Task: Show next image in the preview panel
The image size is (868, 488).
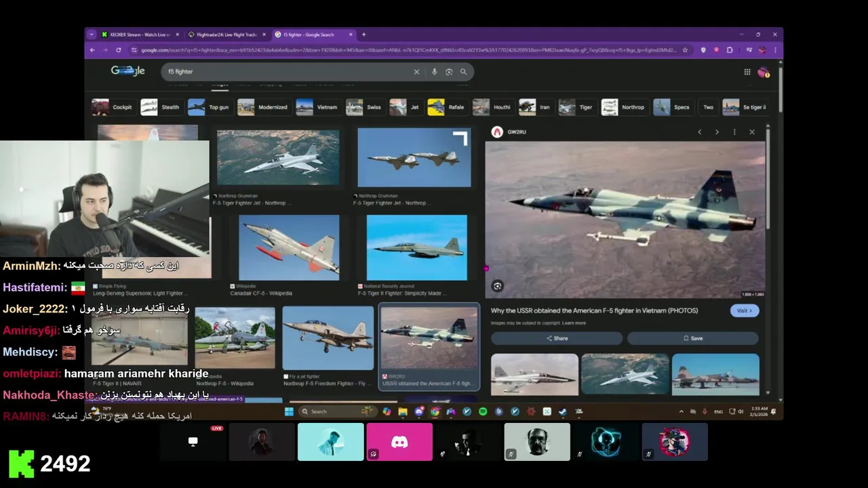Action: 717,132
